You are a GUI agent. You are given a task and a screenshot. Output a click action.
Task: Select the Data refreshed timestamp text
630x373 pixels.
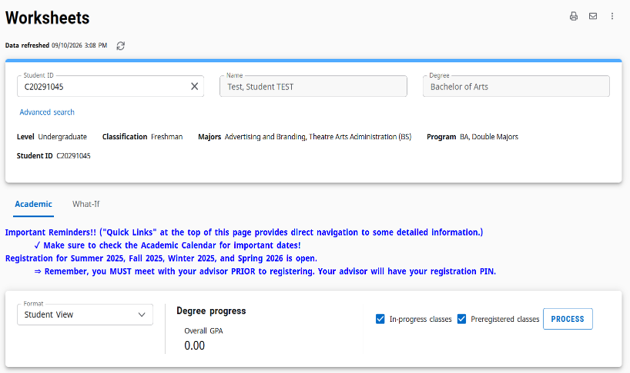(56, 45)
